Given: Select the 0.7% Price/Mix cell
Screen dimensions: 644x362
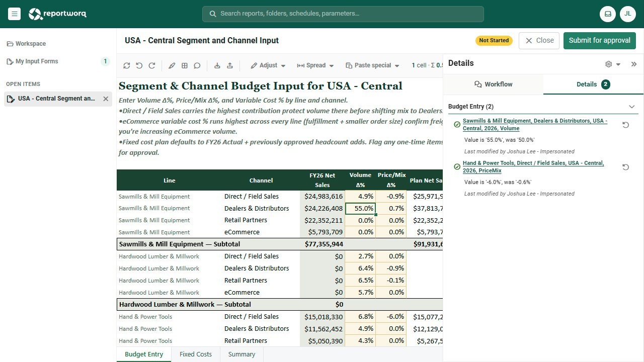Looking at the screenshot, I should coord(391,208).
